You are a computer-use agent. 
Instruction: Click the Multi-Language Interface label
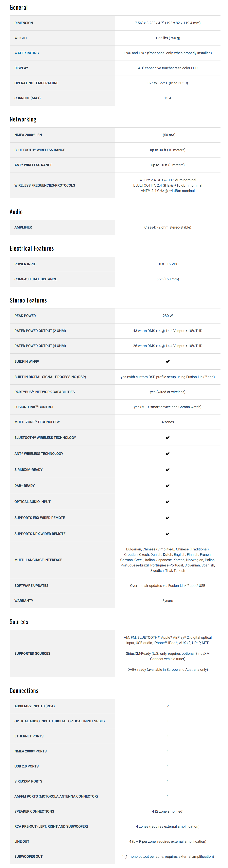click(38, 560)
